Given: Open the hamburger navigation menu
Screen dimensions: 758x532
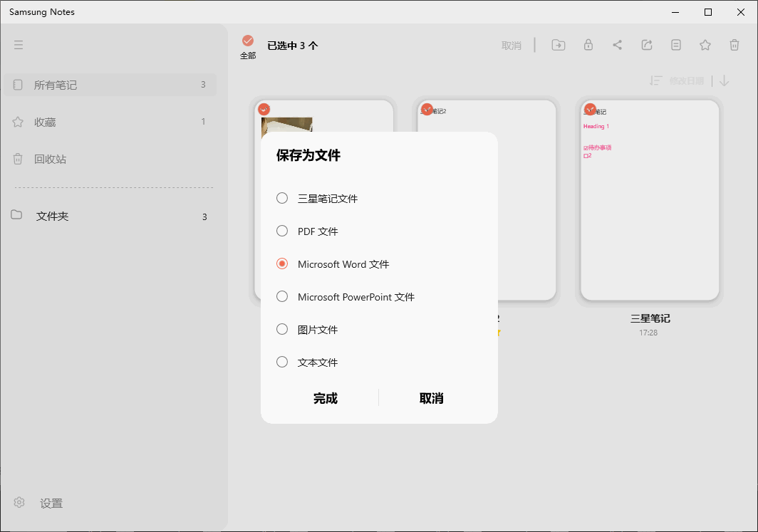Looking at the screenshot, I should (19, 45).
